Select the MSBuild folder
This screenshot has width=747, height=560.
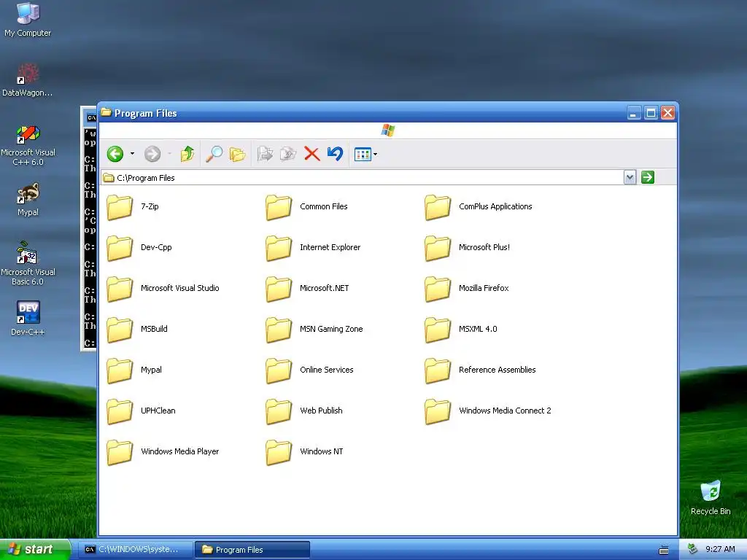point(137,330)
